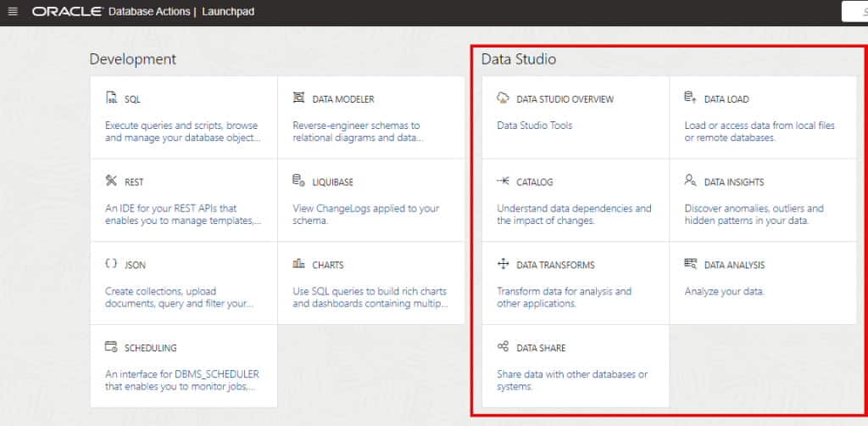Open the DATA STUDIO OVERVIEW card title
Image resolution: width=868 pixels, height=426 pixels.
point(565,99)
